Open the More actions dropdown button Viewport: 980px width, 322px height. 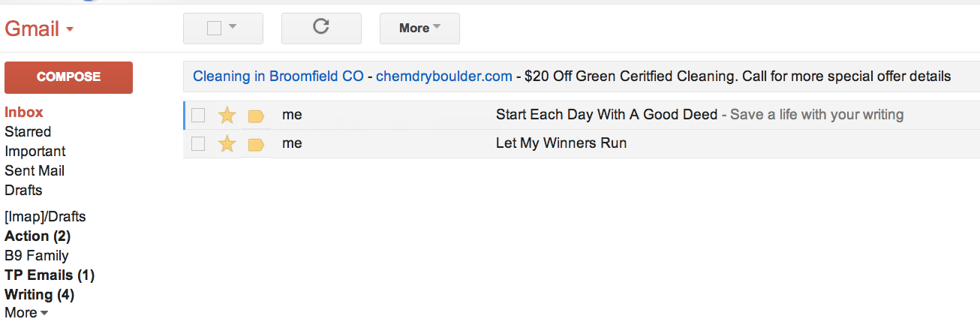coord(419,29)
